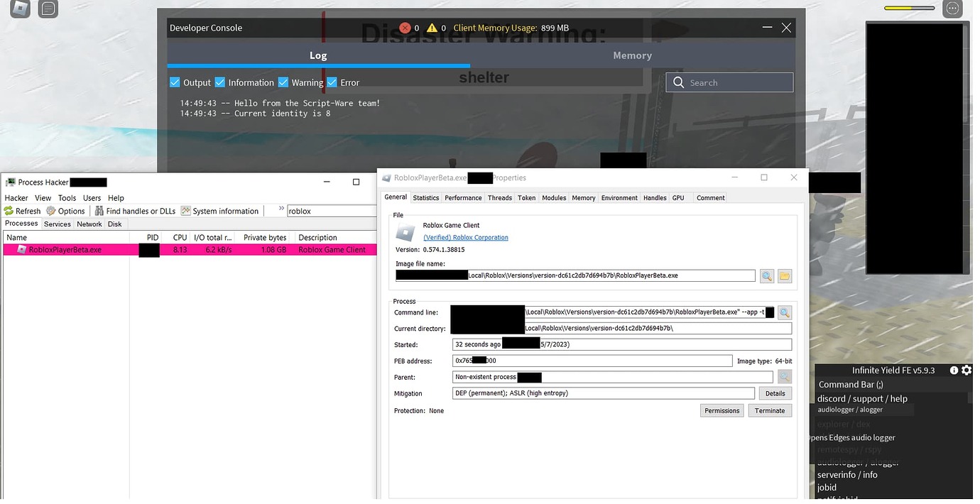Switch to the Modules tab in Properties
The width and height of the screenshot is (980, 504).
pos(554,198)
